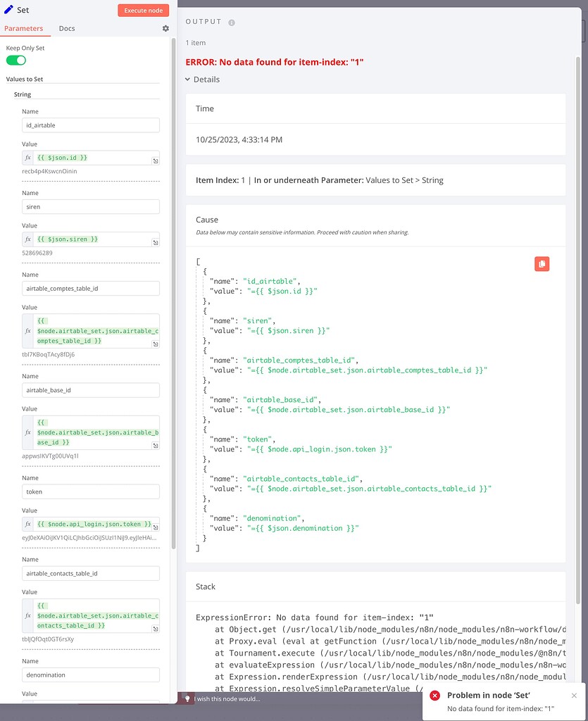Click the parameters panel vertical scrollbar
Viewport: 588px width, 721px height.
173,282
